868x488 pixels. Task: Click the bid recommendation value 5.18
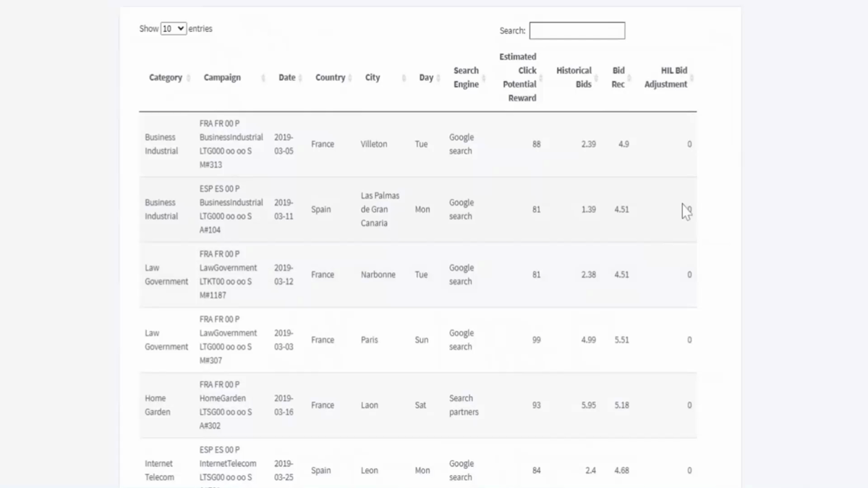pyautogui.click(x=621, y=405)
